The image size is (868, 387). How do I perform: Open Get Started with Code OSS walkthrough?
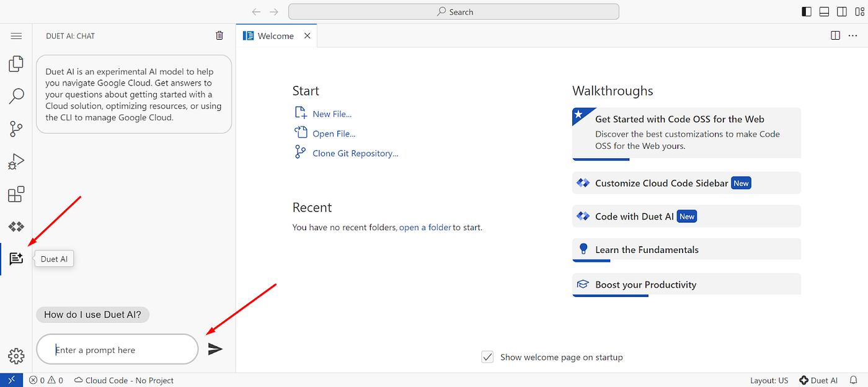tap(686, 133)
